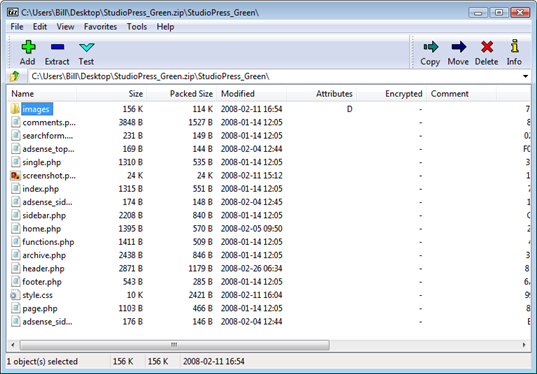Expand the address bar path dropdown
Screen dimensions: 537x374
[x=525, y=76]
